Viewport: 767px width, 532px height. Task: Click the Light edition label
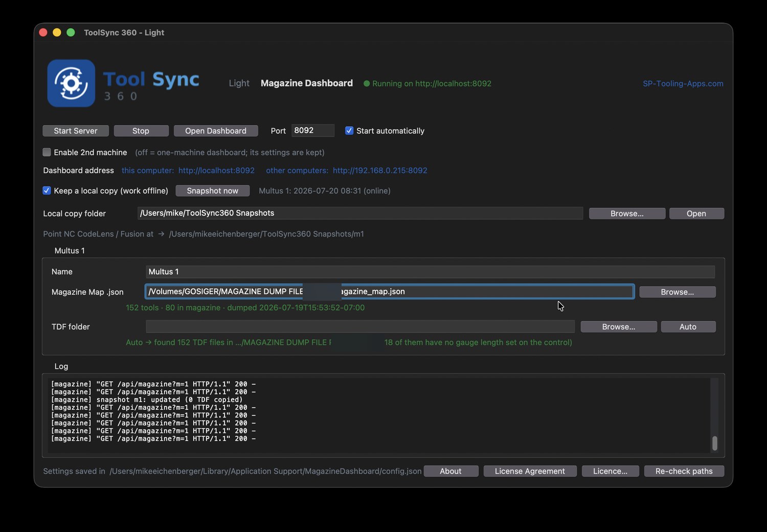[239, 83]
